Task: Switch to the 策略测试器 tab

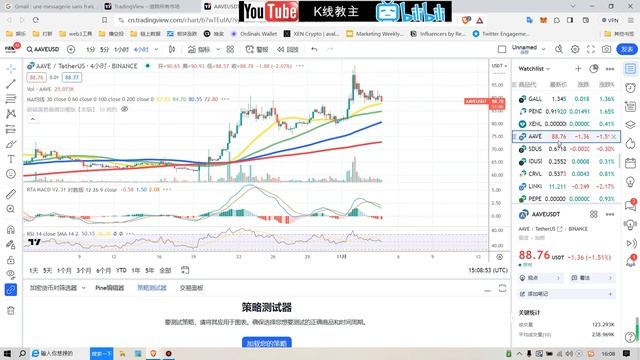Action: pyautogui.click(x=151, y=288)
